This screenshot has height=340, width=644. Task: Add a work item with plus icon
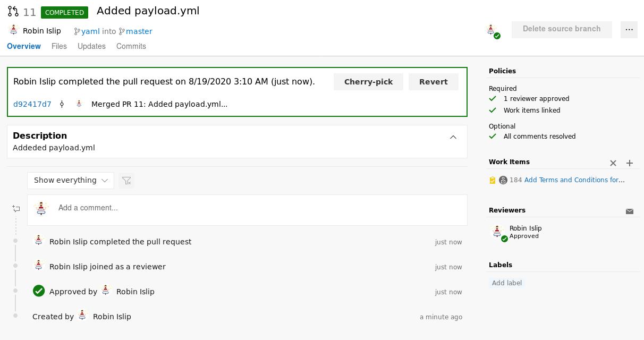[x=630, y=163]
